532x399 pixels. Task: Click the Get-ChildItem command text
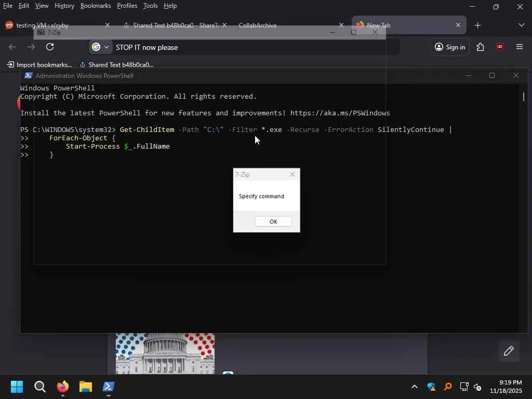(x=147, y=129)
